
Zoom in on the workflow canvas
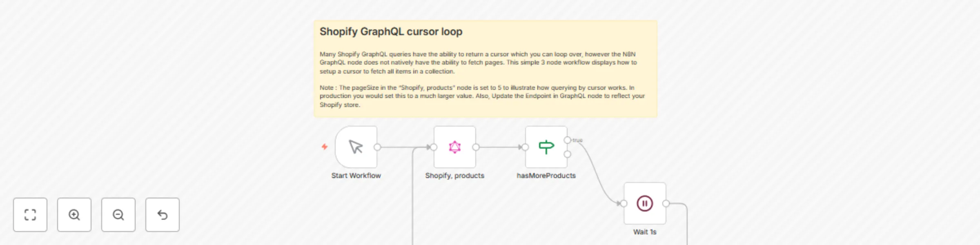74,215
